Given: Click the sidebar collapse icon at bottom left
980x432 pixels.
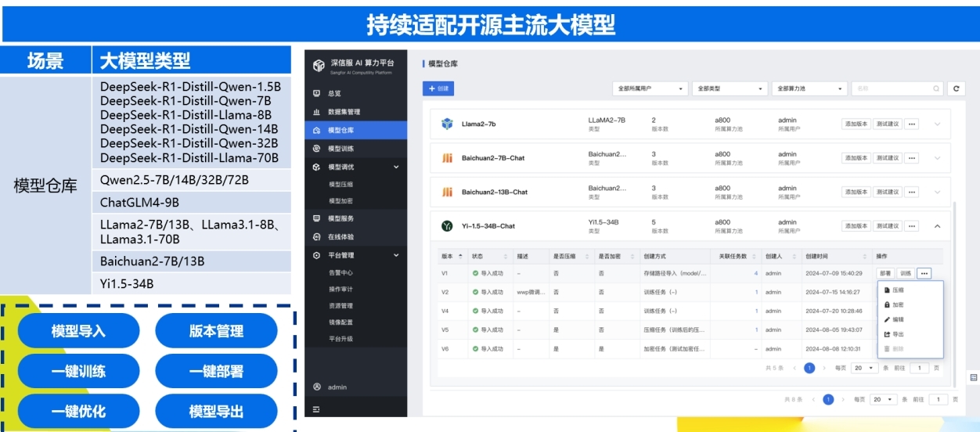Looking at the screenshot, I should click(x=316, y=409).
